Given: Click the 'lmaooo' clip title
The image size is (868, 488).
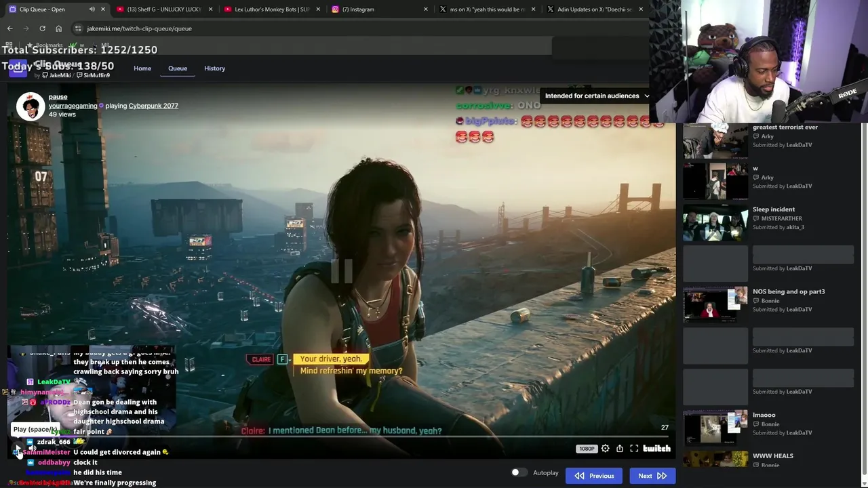Looking at the screenshot, I should click(764, 415).
